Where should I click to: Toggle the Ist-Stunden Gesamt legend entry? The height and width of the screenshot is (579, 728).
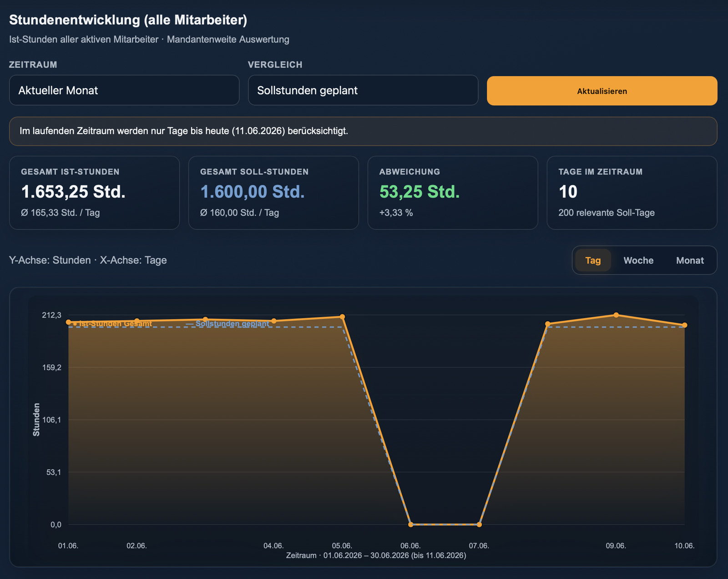pyautogui.click(x=112, y=323)
